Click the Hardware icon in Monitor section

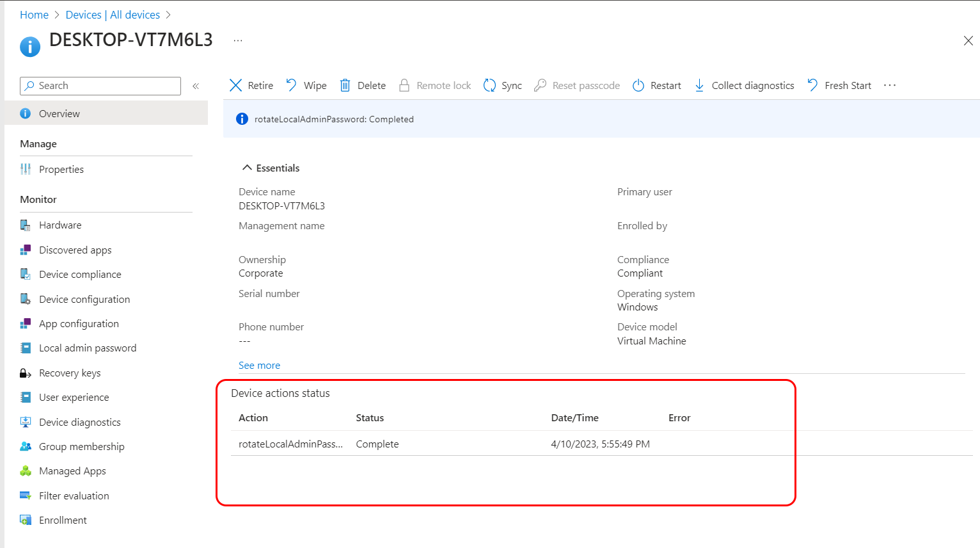[26, 225]
